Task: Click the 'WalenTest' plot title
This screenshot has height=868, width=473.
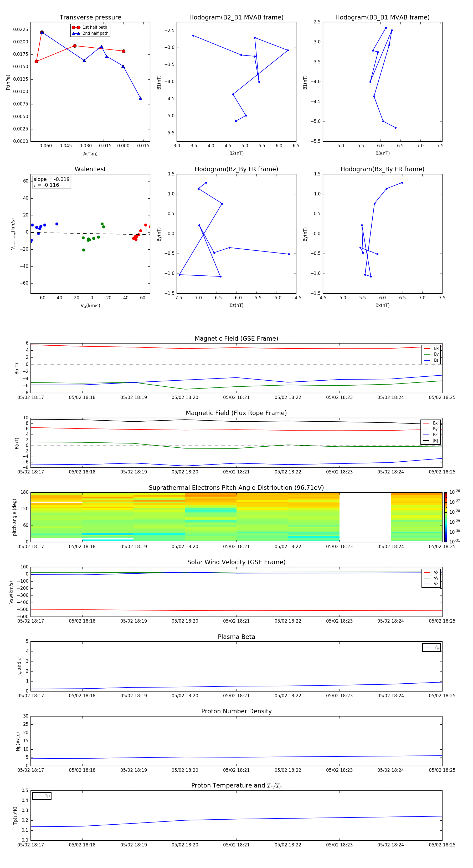Action: coord(90,169)
